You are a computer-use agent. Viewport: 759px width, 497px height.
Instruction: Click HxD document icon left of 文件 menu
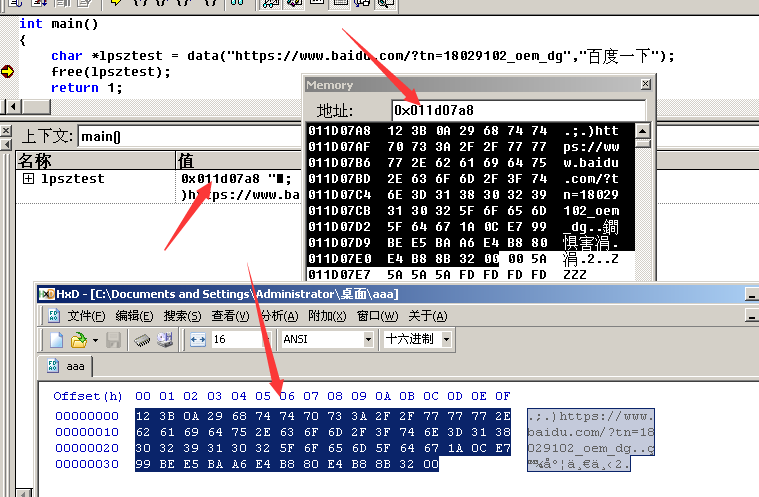[x=54, y=316]
